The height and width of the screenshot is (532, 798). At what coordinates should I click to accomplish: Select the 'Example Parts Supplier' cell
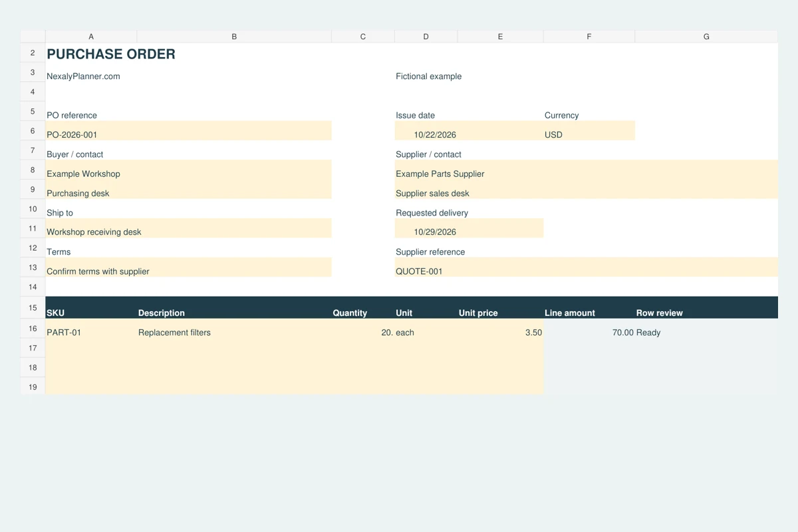586,170
